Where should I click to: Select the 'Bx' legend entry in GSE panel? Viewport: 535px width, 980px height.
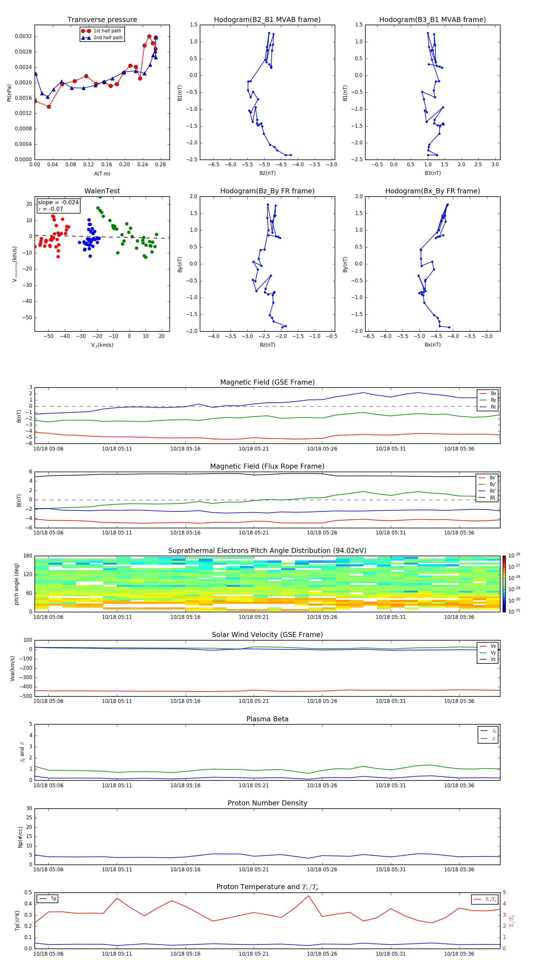(488, 393)
